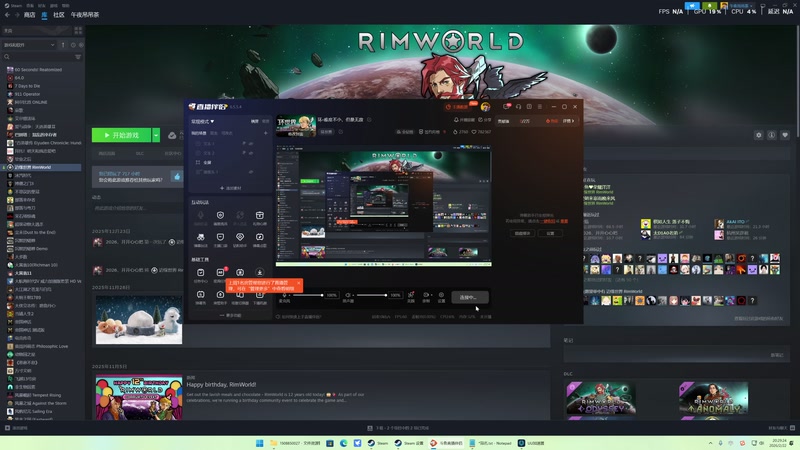This screenshot has height=450, width=800.
Task: Click the microphone interactive-tool icon
Action: (x=201, y=217)
